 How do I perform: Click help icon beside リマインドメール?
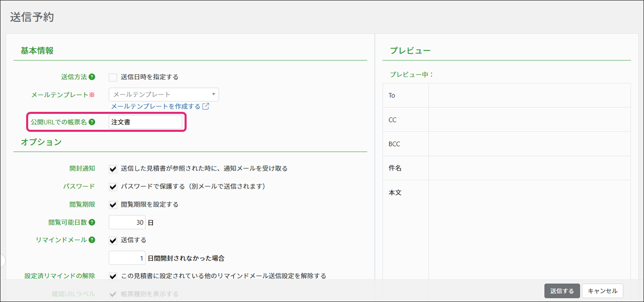(92, 240)
